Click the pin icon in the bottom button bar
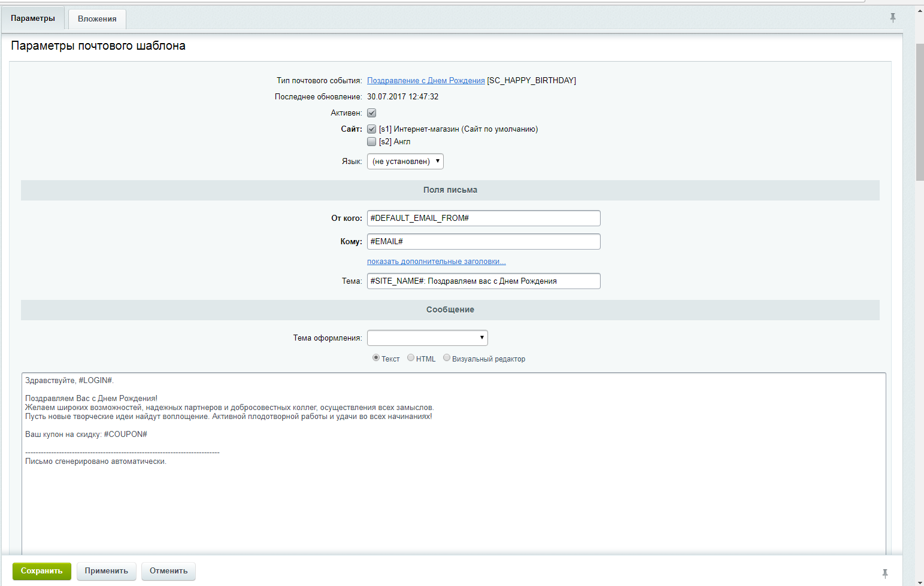Image resolution: width=924 pixels, height=586 pixels. 884,573
